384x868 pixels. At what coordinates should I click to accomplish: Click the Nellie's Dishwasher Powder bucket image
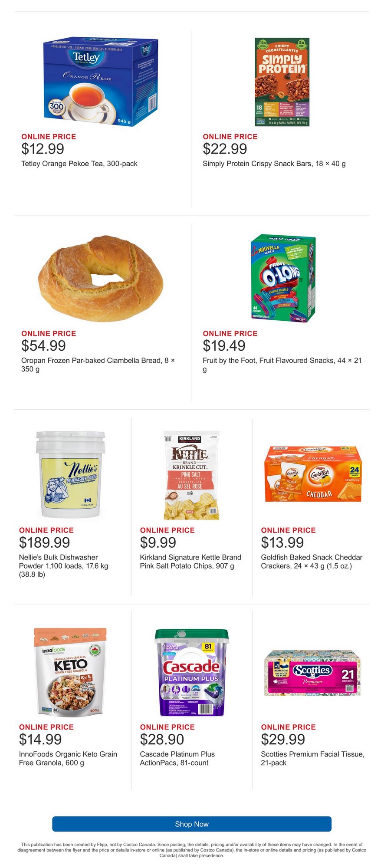point(71,474)
